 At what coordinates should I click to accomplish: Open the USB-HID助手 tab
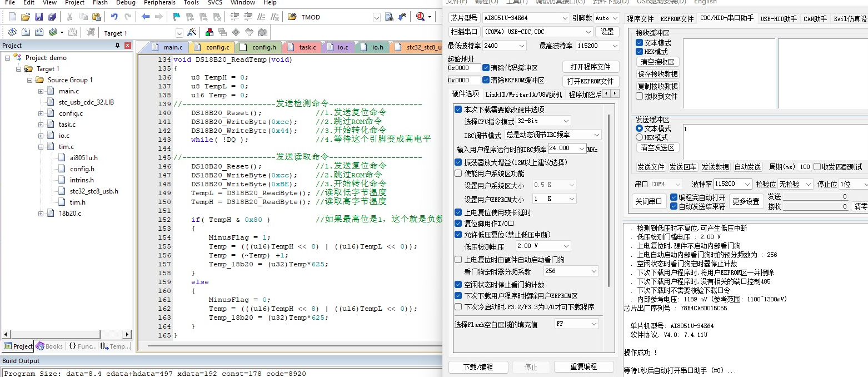778,19
